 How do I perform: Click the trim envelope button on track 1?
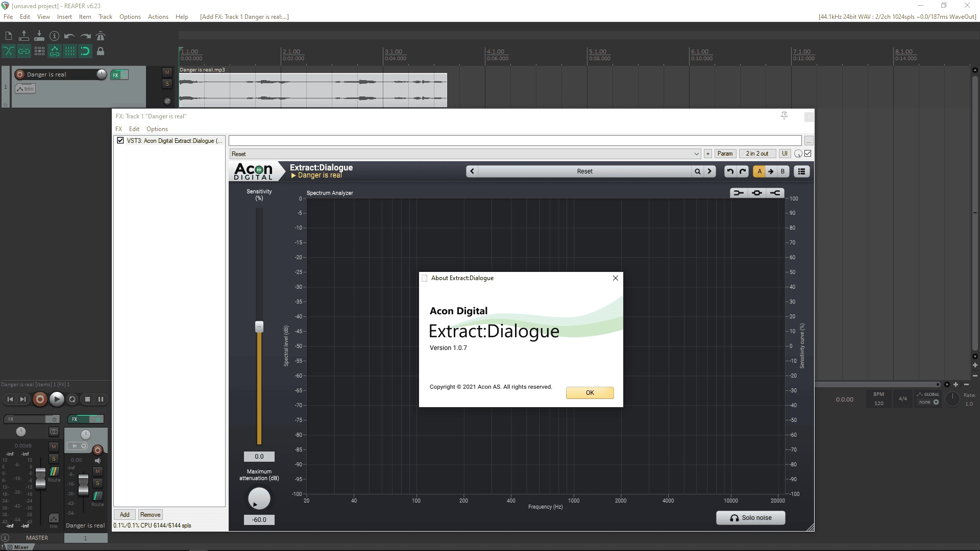tap(25, 89)
